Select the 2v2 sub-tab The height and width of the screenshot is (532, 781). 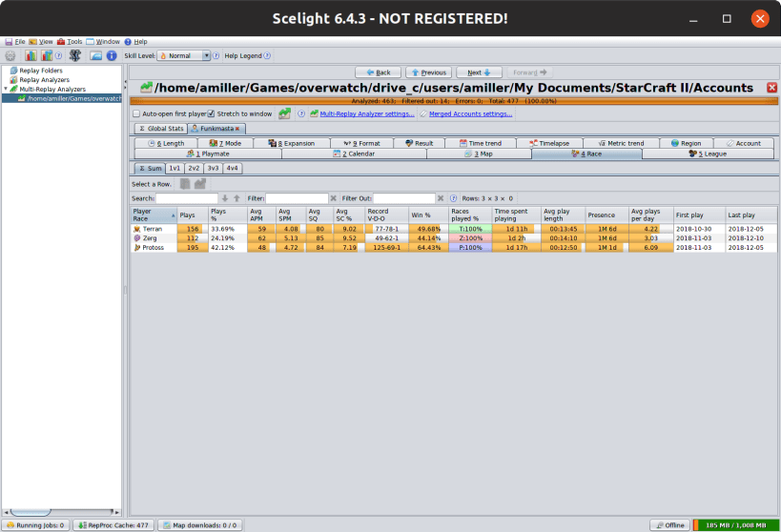194,169
